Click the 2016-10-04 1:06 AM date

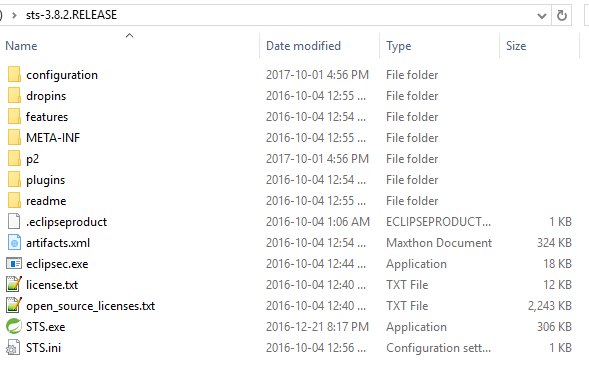(x=318, y=222)
